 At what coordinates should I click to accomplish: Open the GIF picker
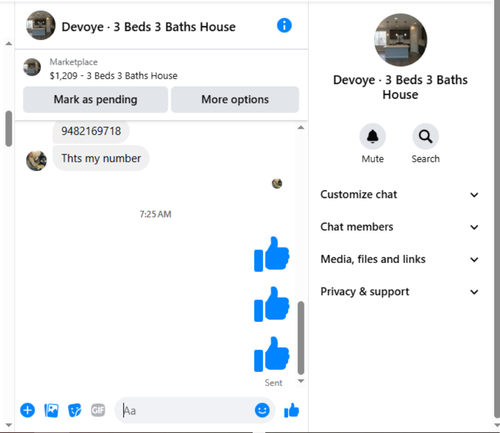point(98,410)
